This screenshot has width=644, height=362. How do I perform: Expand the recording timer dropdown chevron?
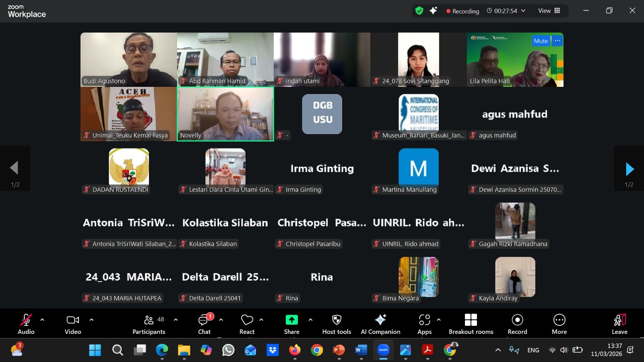tap(523, 11)
